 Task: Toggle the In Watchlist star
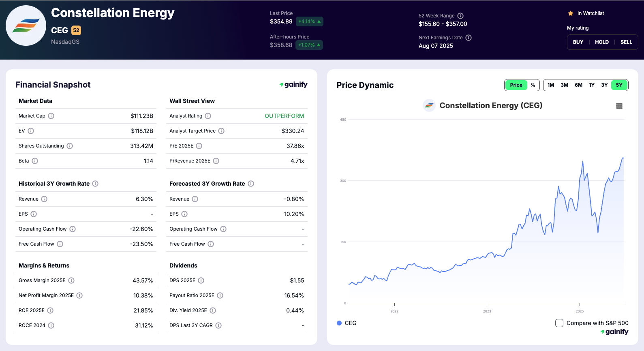click(x=571, y=13)
